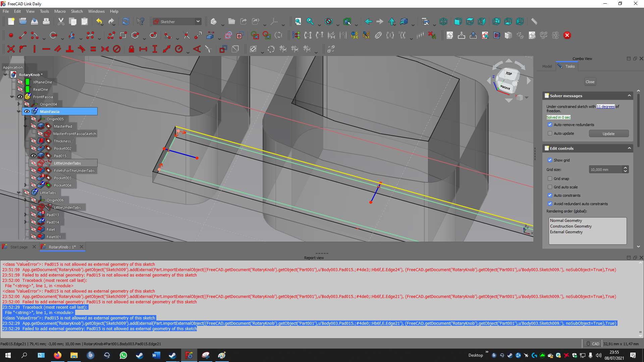This screenshot has width=644, height=362.
Task: Collapse the Edit controls panel
Action: [629, 148]
